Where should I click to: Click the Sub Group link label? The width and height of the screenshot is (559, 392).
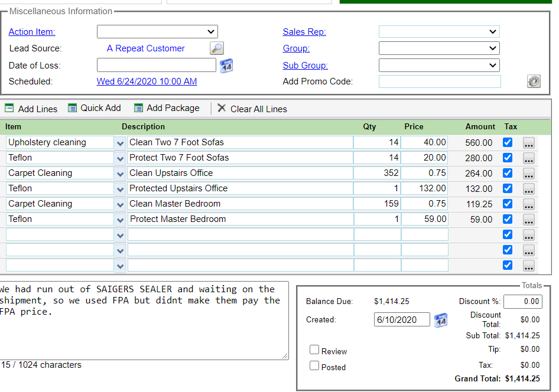305,66
